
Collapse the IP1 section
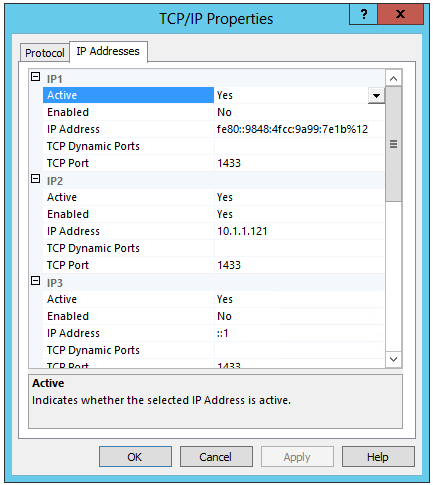(35, 77)
